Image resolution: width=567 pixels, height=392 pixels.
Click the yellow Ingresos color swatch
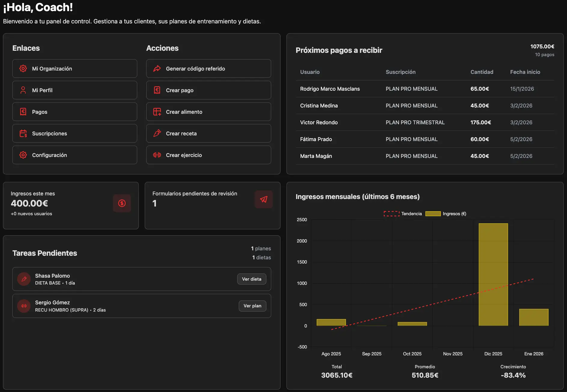tap(432, 213)
